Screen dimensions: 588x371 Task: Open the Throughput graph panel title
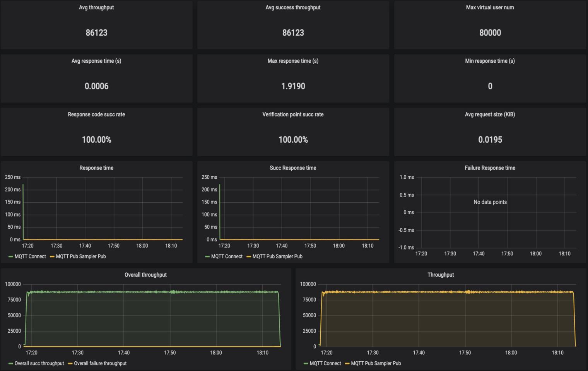441,275
